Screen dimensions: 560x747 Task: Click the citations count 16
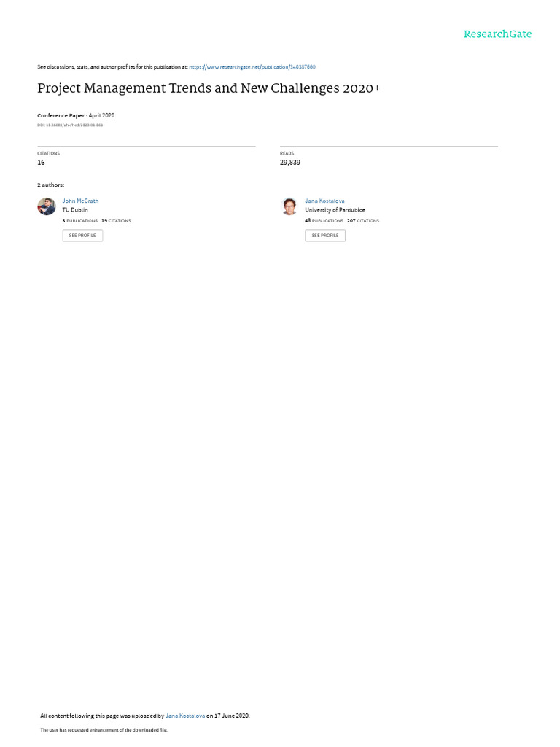[41, 163]
